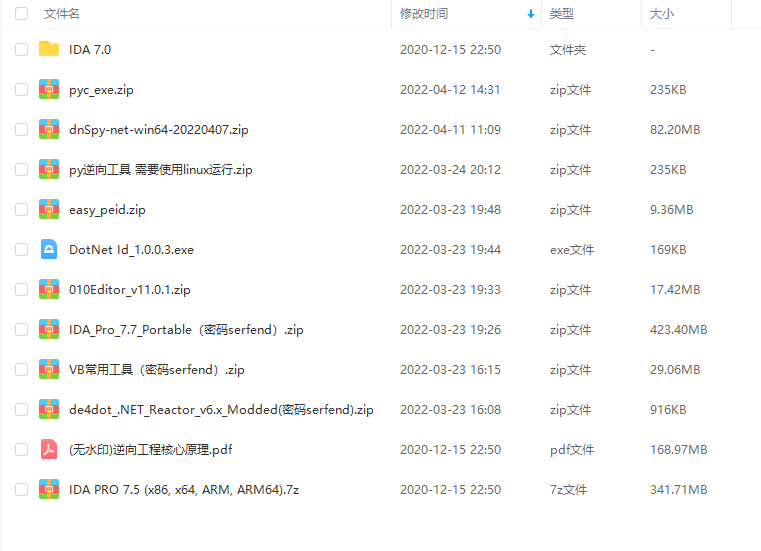This screenshot has width=761, height=551.
Task: Click the easy_peid.zip archive icon
Action: 49,209
